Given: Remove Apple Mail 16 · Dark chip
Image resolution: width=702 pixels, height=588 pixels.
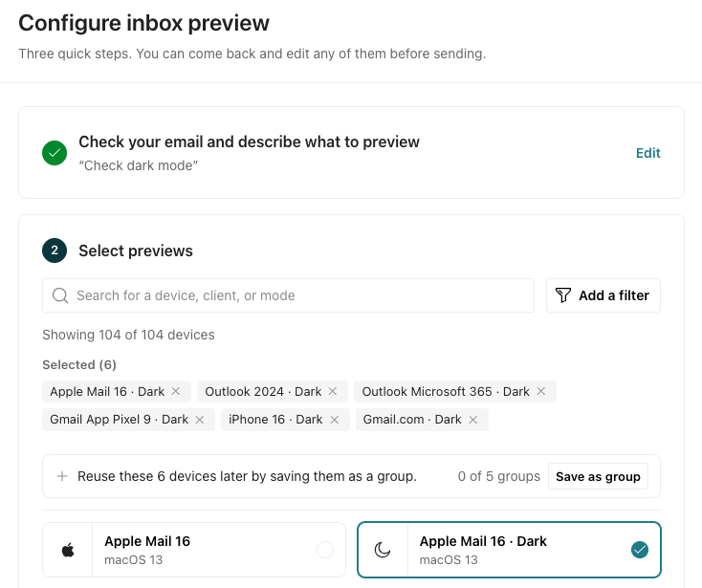Looking at the screenshot, I should tap(176, 391).
